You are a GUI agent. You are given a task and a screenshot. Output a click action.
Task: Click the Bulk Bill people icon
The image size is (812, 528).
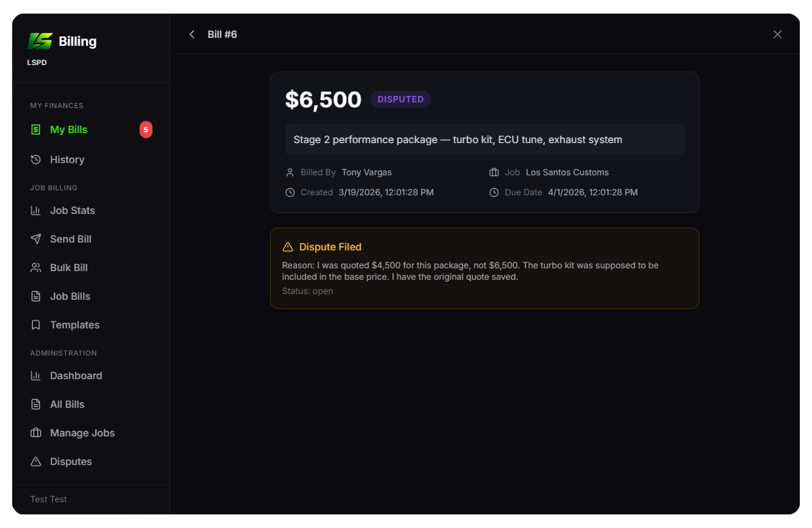pos(36,268)
